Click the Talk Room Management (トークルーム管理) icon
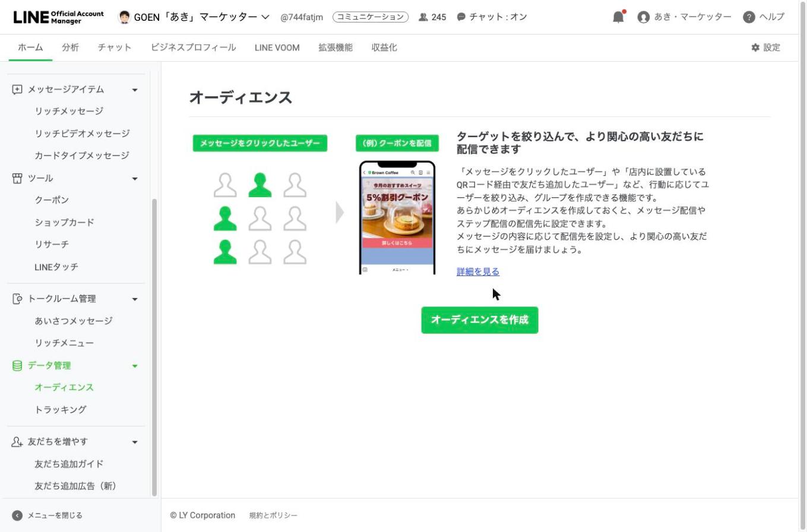Image resolution: width=807 pixels, height=532 pixels. [17, 299]
